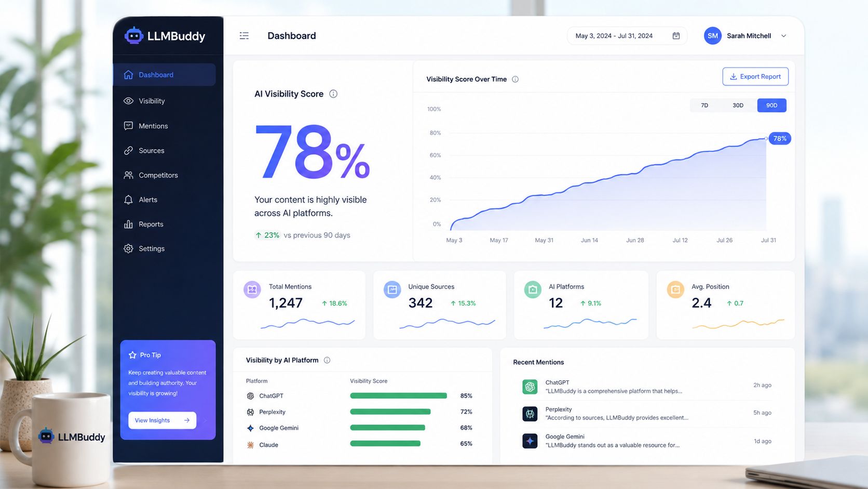Click the Total Mentions sparkline chart

pos(308,324)
